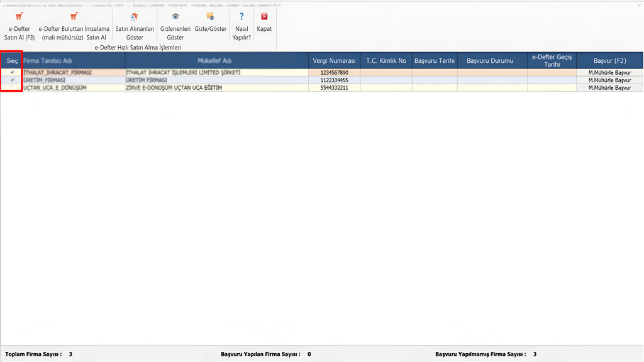Click the Seç column header

pyautogui.click(x=12, y=61)
